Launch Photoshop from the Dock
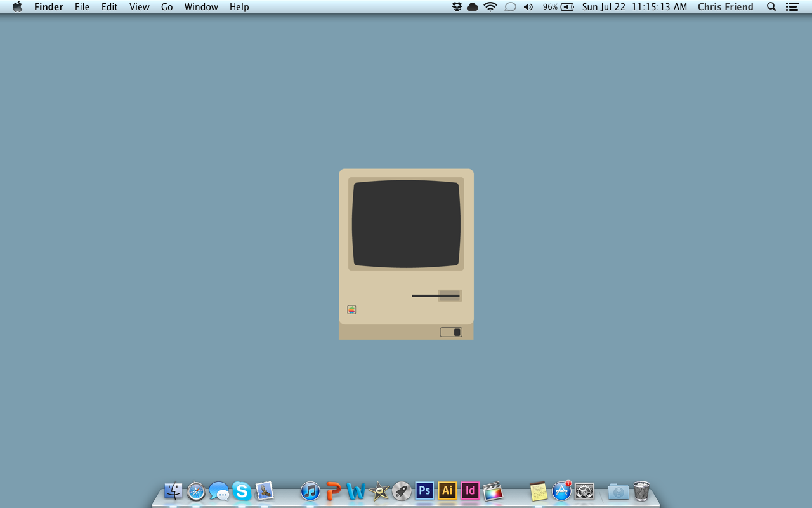The height and width of the screenshot is (508, 812). (424, 491)
